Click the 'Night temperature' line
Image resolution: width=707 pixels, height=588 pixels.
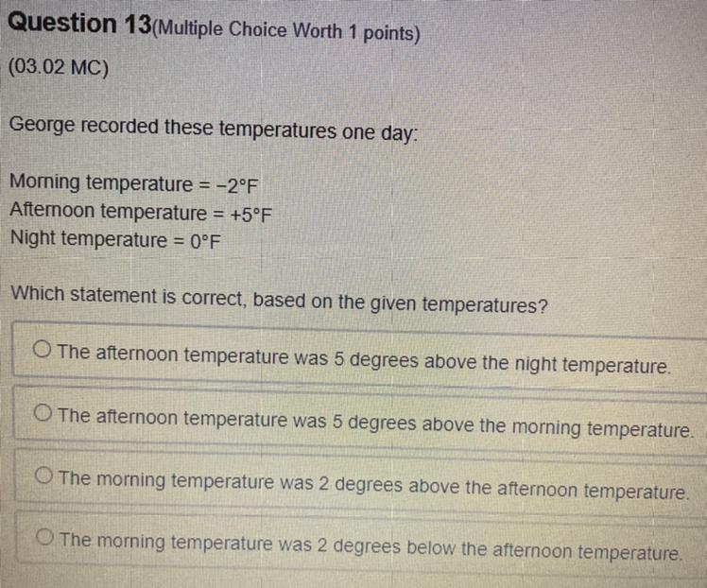(x=115, y=239)
